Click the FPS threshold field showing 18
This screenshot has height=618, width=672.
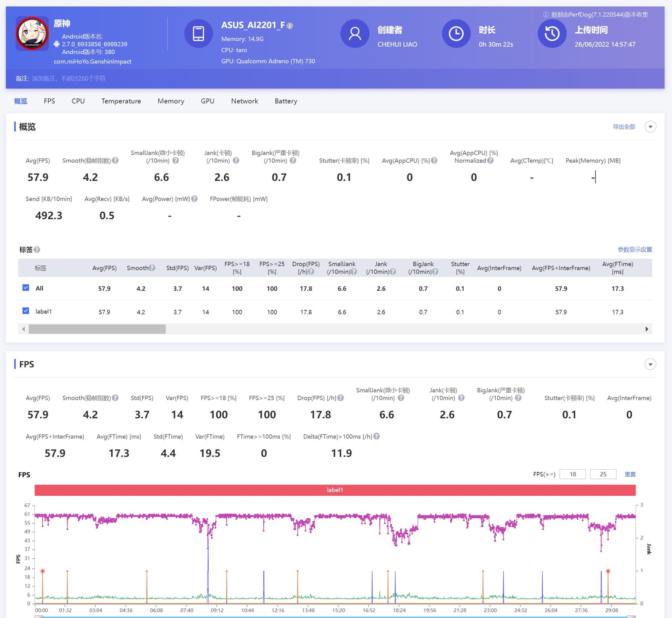click(572, 474)
